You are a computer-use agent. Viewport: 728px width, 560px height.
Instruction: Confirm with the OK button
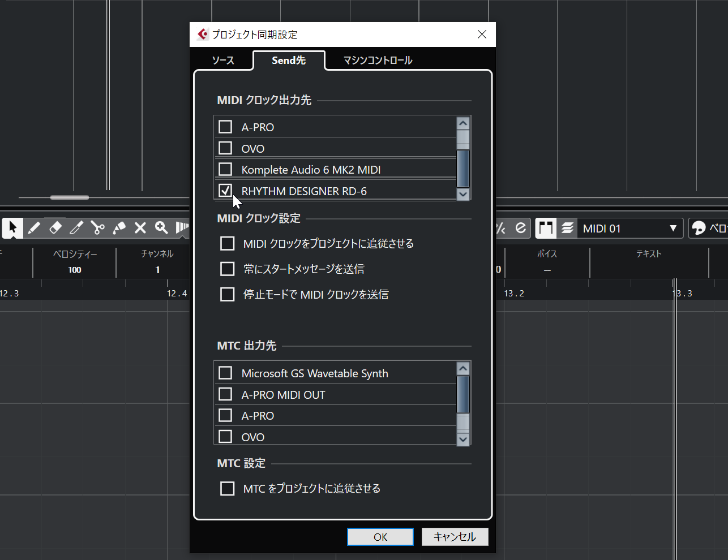(380, 537)
